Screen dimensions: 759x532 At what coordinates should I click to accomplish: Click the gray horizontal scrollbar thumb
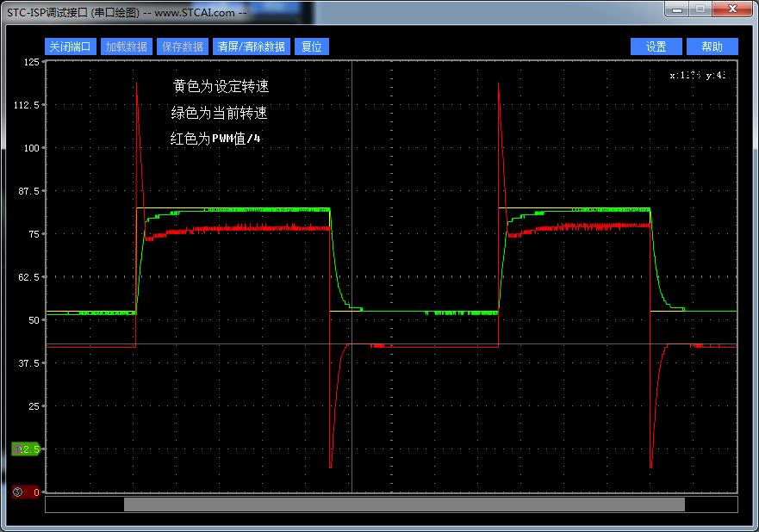click(403, 504)
